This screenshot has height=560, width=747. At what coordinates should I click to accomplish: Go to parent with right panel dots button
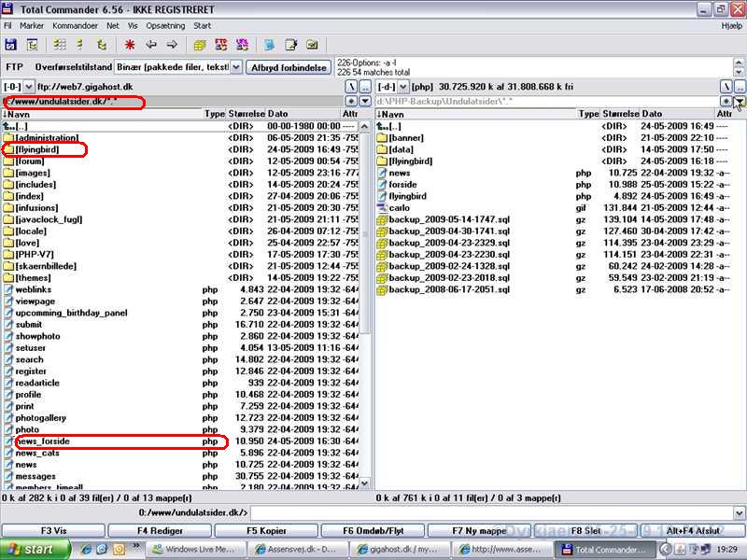click(x=740, y=87)
